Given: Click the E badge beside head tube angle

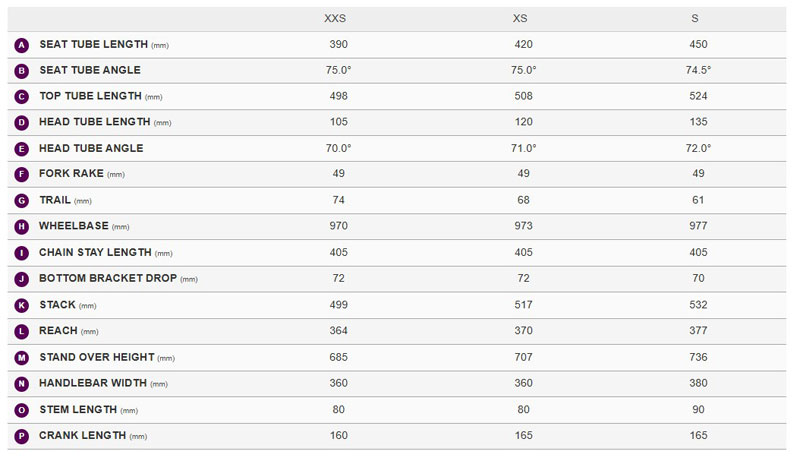Looking at the screenshot, I should [22, 149].
